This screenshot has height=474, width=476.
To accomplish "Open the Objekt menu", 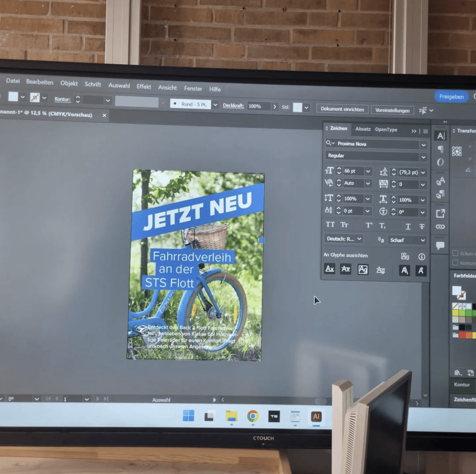I will 69,83.
